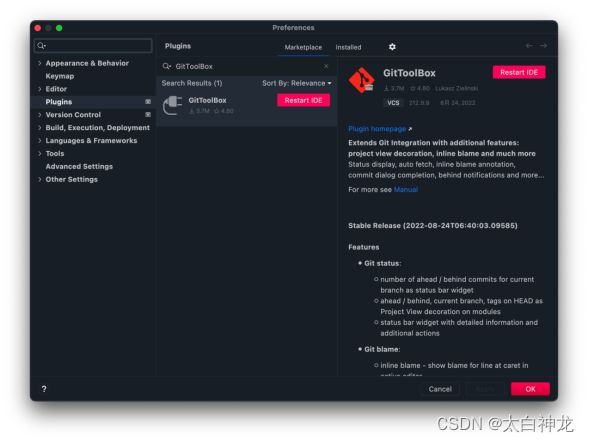Expand the Other Settings section
Image resolution: width=589 pixels, height=442 pixels.
(39, 179)
